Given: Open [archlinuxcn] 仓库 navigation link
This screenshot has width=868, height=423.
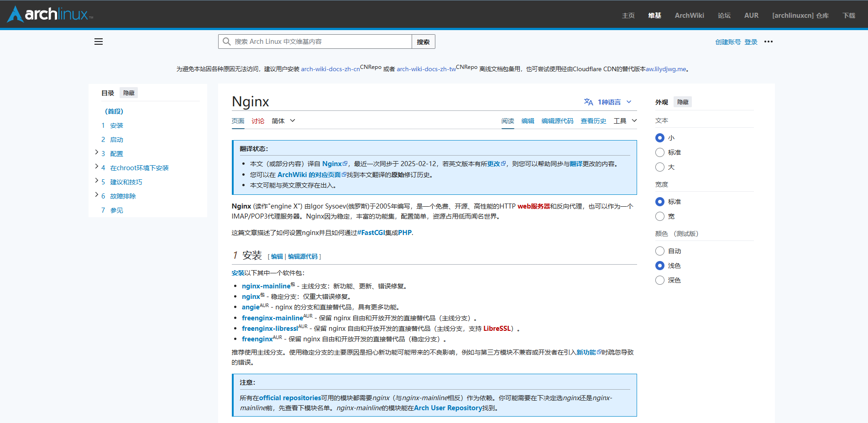Looking at the screenshot, I should [x=800, y=16].
